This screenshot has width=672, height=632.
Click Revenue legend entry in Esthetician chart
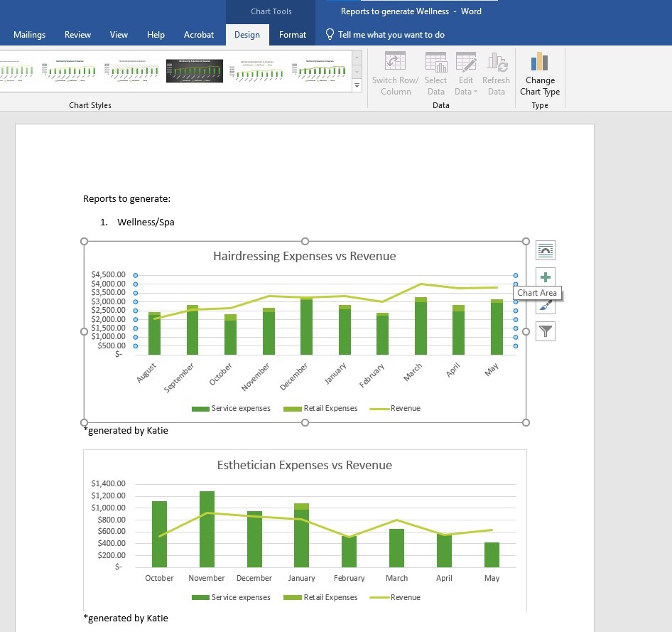pos(395,597)
